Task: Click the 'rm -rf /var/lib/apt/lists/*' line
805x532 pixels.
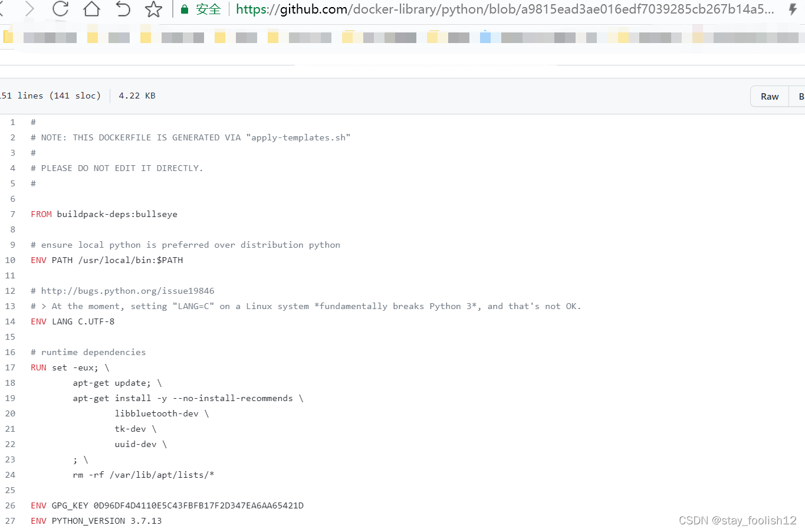Action: coord(143,475)
